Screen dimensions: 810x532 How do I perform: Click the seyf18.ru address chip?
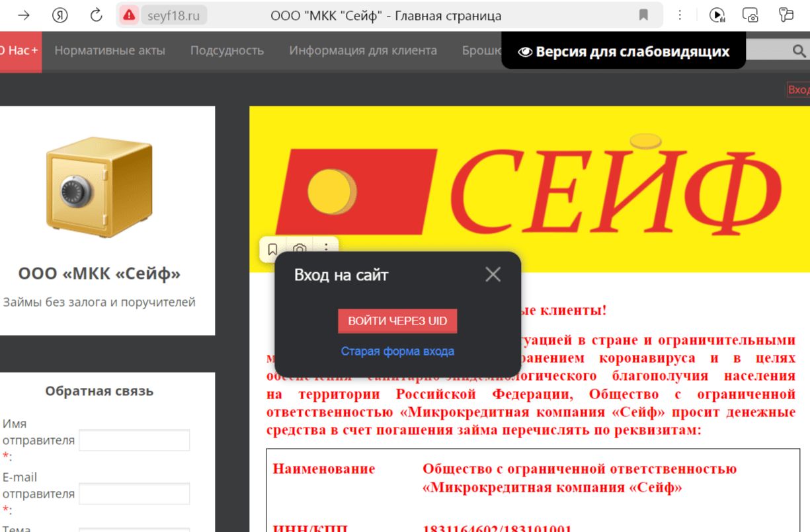click(175, 15)
